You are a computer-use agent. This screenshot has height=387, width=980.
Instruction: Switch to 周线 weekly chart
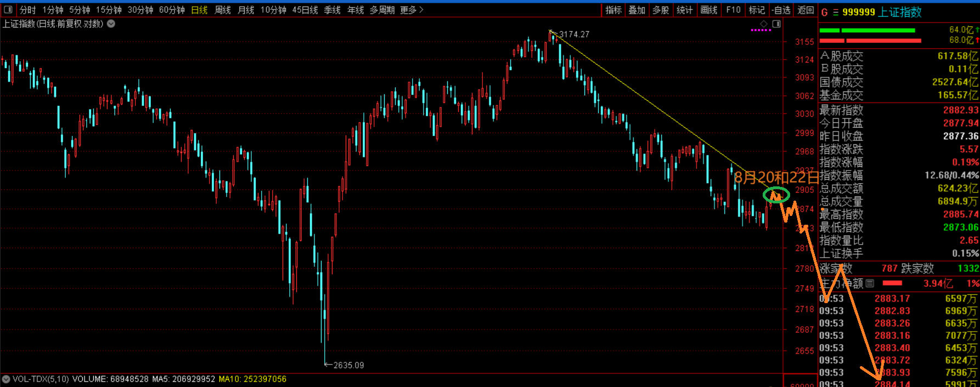222,10
